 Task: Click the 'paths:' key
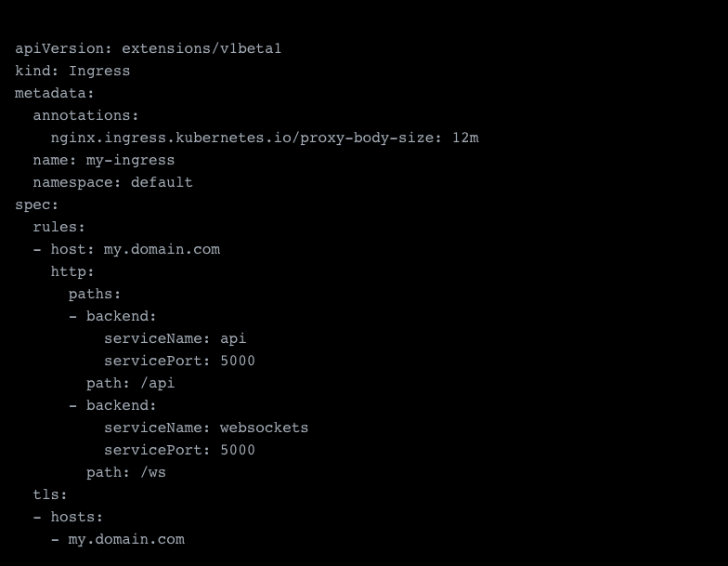(x=95, y=294)
